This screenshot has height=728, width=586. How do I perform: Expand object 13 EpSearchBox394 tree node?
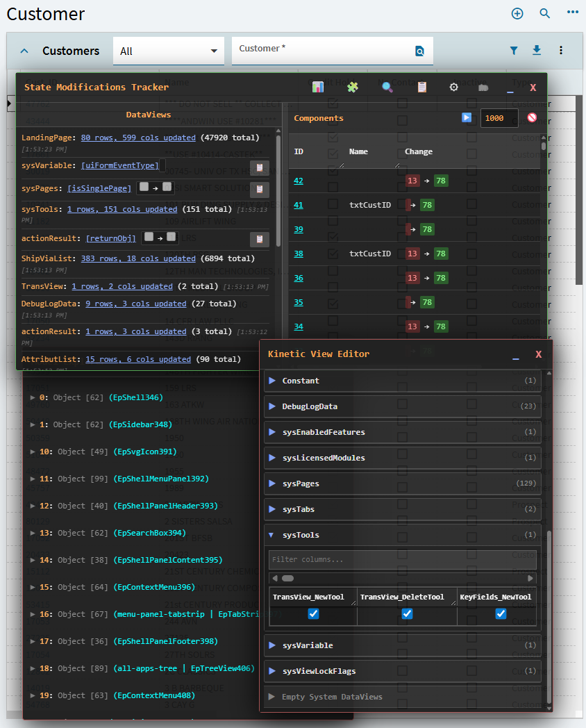pos(33,533)
